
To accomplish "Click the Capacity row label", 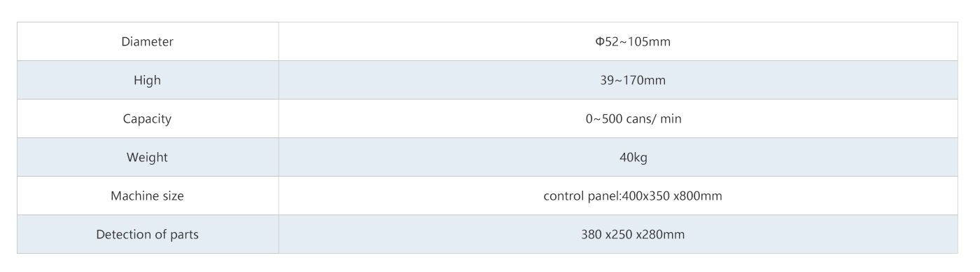I will point(148,118).
